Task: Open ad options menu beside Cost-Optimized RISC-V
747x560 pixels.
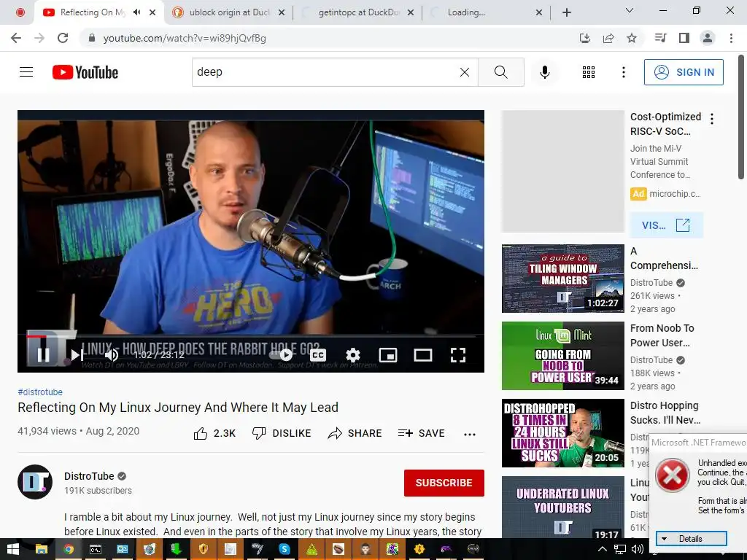Action: click(x=712, y=119)
